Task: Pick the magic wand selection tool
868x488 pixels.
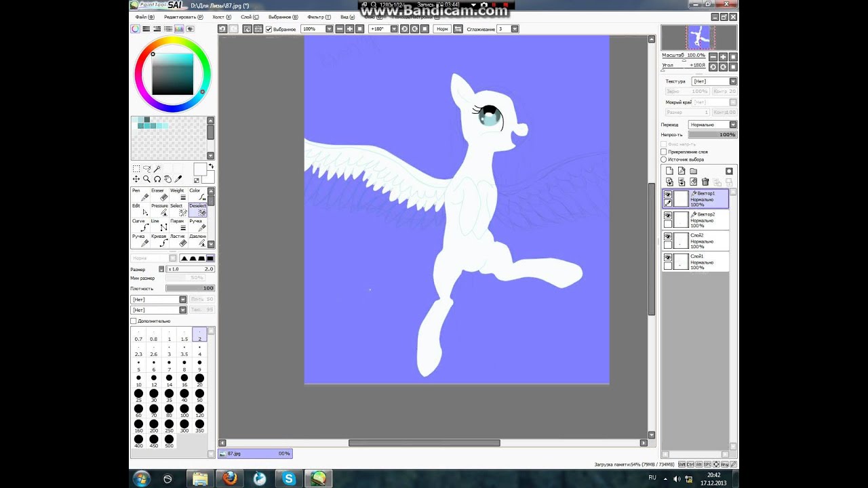Action: tap(157, 169)
